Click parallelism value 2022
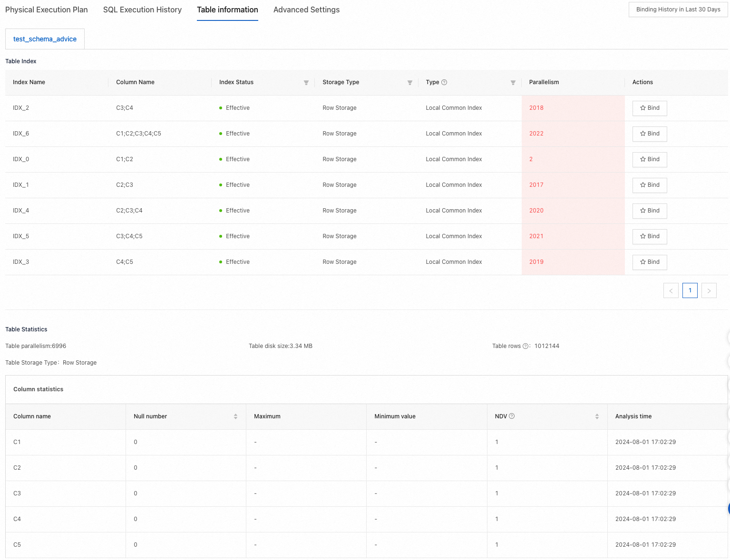This screenshot has width=730, height=560. [536, 134]
